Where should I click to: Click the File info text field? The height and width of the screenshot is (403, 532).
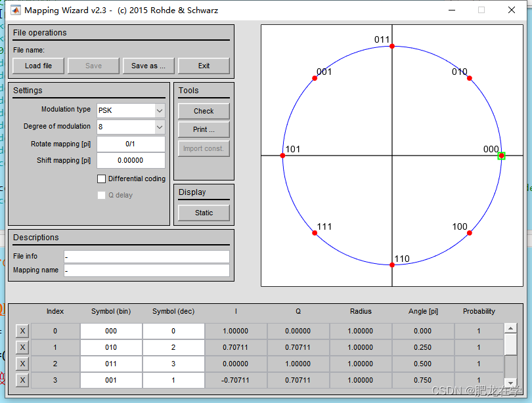[146, 257]
